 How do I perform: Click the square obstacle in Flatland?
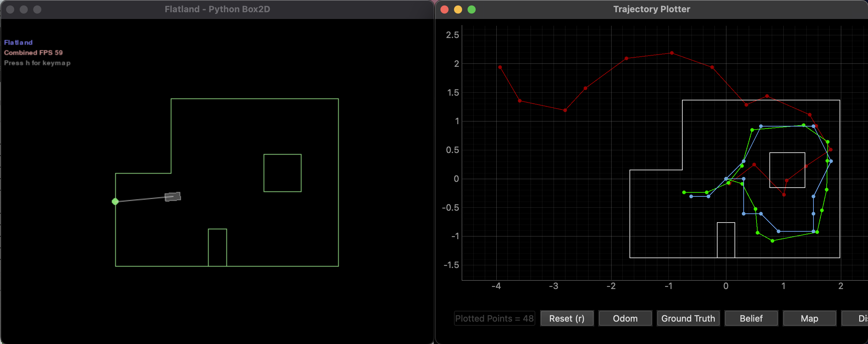[x=283, y=173]
